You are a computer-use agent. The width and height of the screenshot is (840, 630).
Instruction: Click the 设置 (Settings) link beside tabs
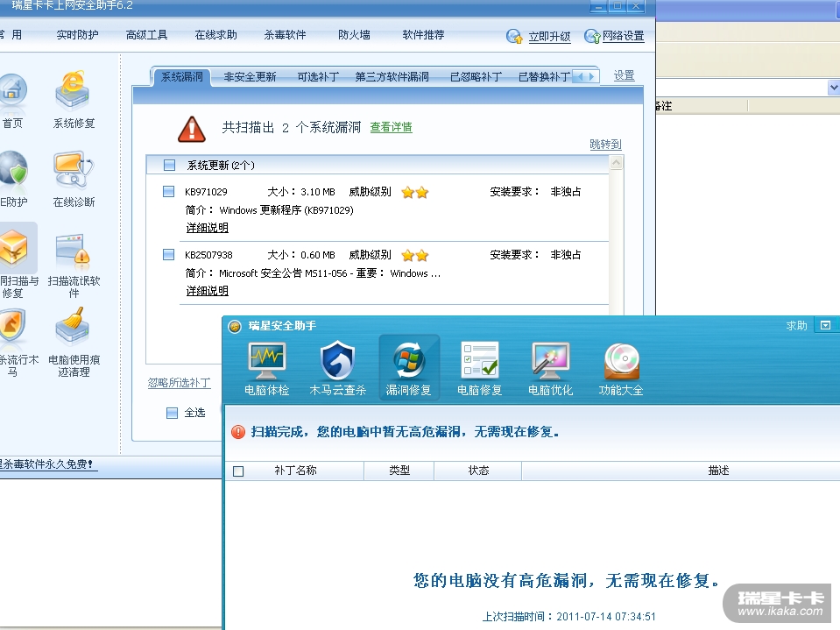click(x=625, y=75)
